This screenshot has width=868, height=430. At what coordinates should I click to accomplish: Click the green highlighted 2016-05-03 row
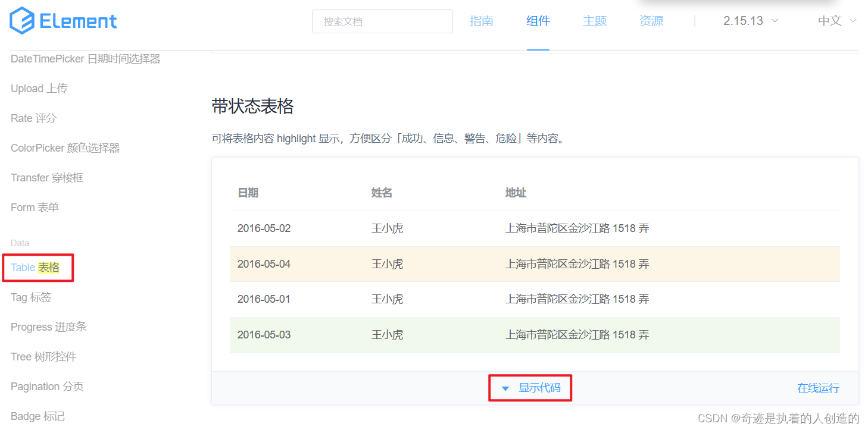click(x=534, y=335)
